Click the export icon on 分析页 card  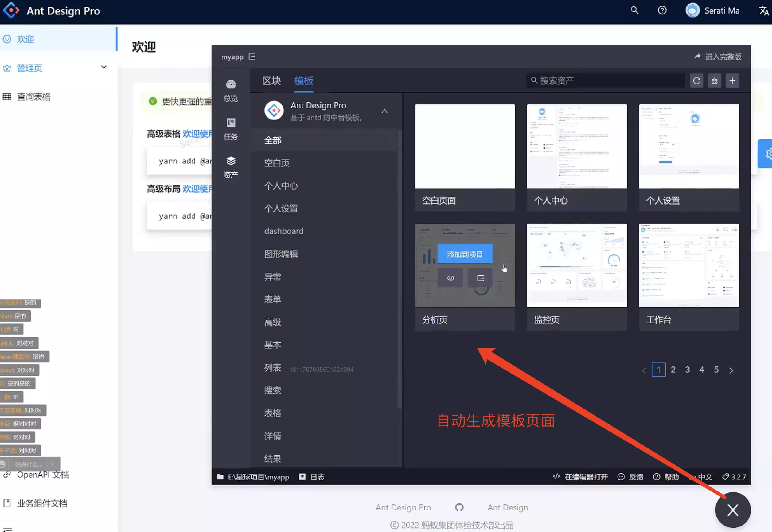tap(480, 278)
